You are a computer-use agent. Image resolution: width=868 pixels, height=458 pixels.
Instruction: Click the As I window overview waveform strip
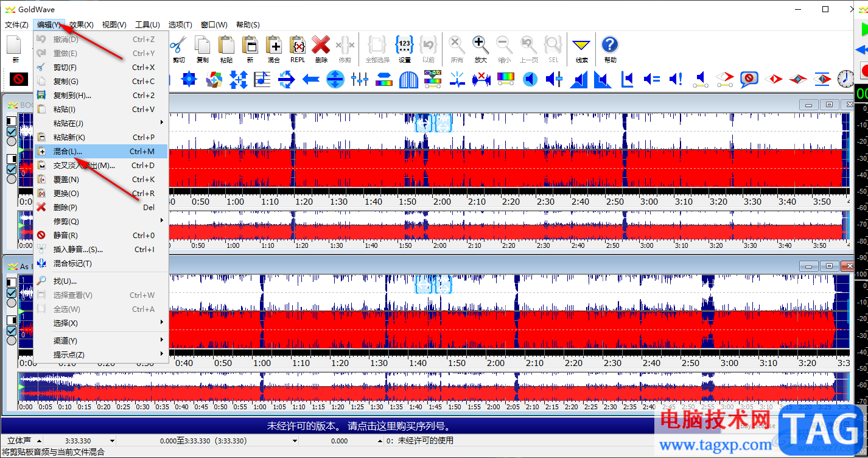click(433, 387)
